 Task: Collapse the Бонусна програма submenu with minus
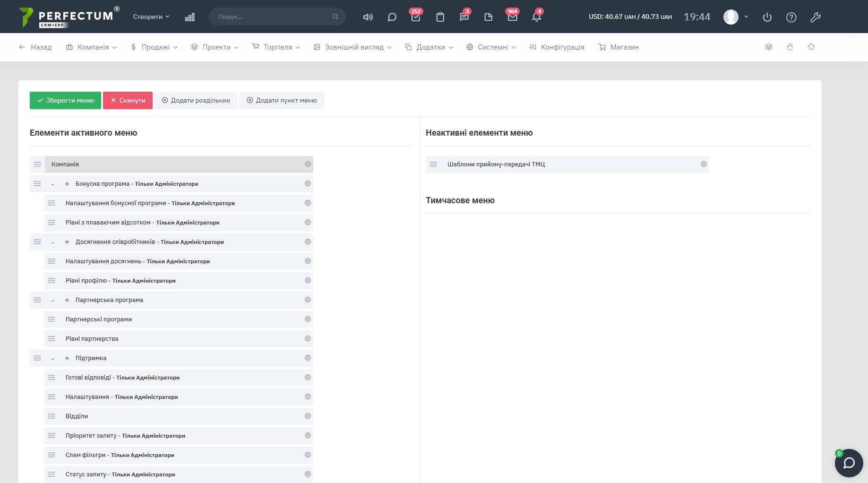point(52,184)
